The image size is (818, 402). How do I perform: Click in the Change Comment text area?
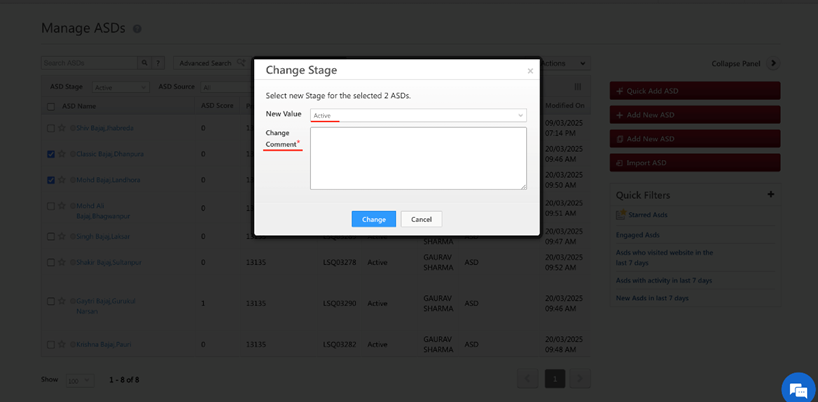tap(418, 158)
